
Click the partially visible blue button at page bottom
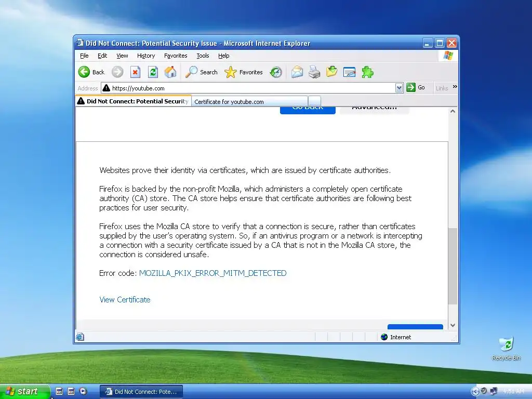pos(415,327)
